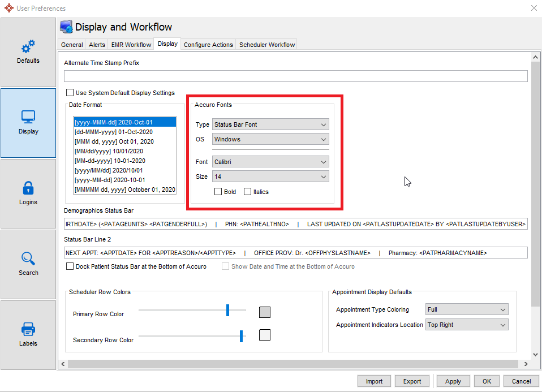542x392 pixels.
Task: Toggle the Bold font checkbox
Action: click(218, 192)
